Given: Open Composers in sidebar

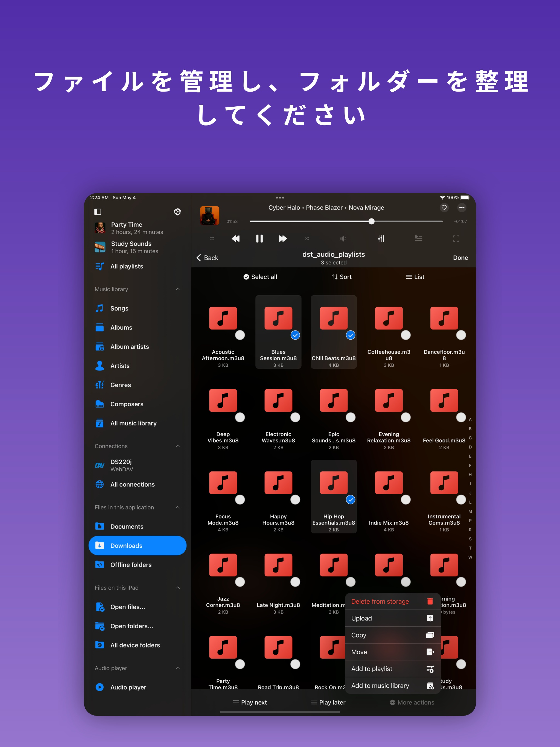Looking at the screenshot, I should click(x=138, y=404).
